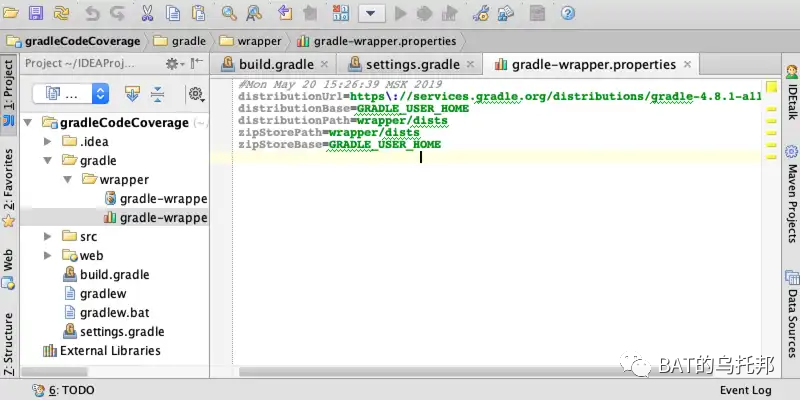Viewport: 800px width, 400px height.
Task: Click the Run play icon
Action: 401,14
